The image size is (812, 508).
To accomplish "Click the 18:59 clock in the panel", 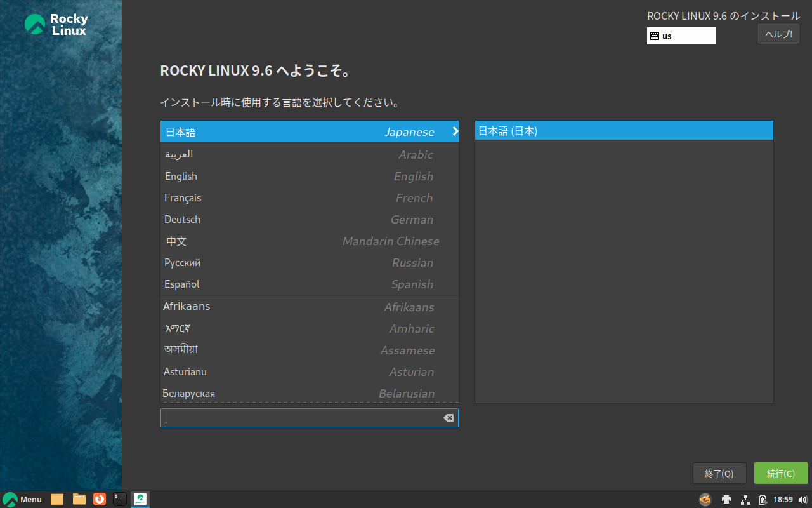I will tap(783, 500).
